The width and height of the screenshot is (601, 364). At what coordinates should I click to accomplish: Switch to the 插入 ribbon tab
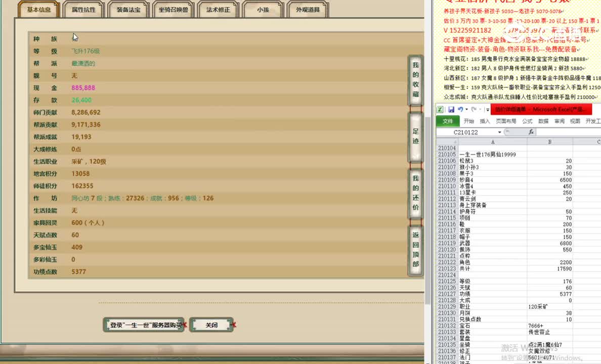[x=485, y=121]
